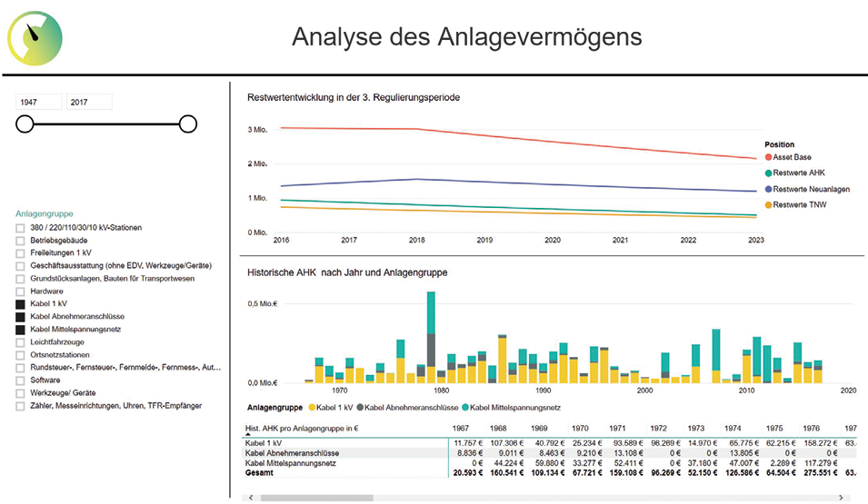Enable the Betriebsgebäude checkbox
Viewport: 868px width, 504px height.
(21, 241)
